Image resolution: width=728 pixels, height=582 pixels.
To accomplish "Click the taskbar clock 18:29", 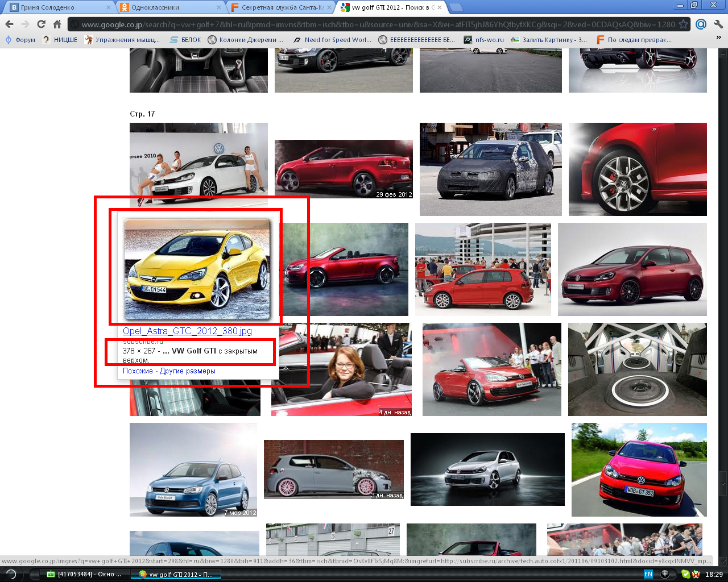I will coord(714,574).
